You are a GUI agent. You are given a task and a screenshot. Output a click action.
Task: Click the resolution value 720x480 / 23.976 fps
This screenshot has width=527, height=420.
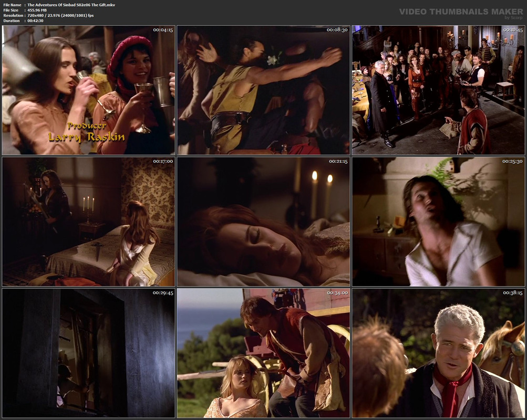click(60, 15)
